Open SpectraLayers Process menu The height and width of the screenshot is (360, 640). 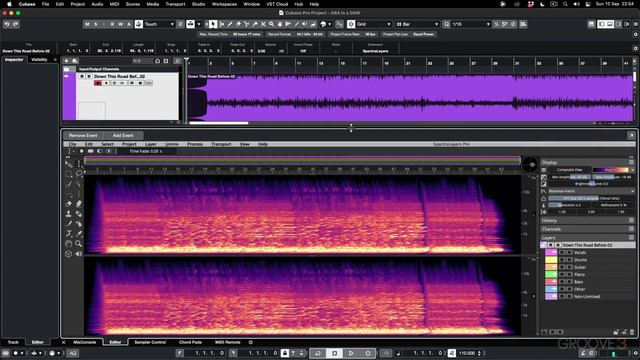195,144
